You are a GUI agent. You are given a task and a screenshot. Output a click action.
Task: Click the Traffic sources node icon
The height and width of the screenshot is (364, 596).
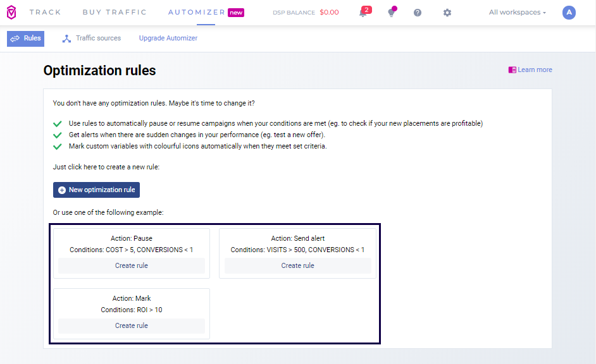click(66, 39)
